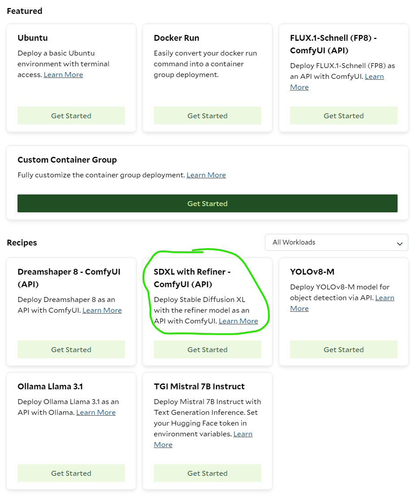
Task: Click Get Started for SDXL with Refiner
Action: click(x=208, y=350)
